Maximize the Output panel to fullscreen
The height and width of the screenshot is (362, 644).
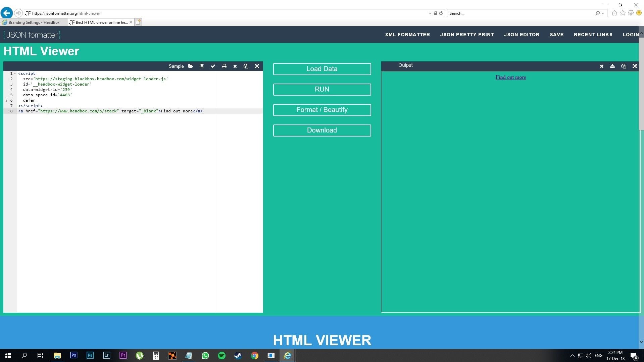pyautogui.click(x=635, y=66)
